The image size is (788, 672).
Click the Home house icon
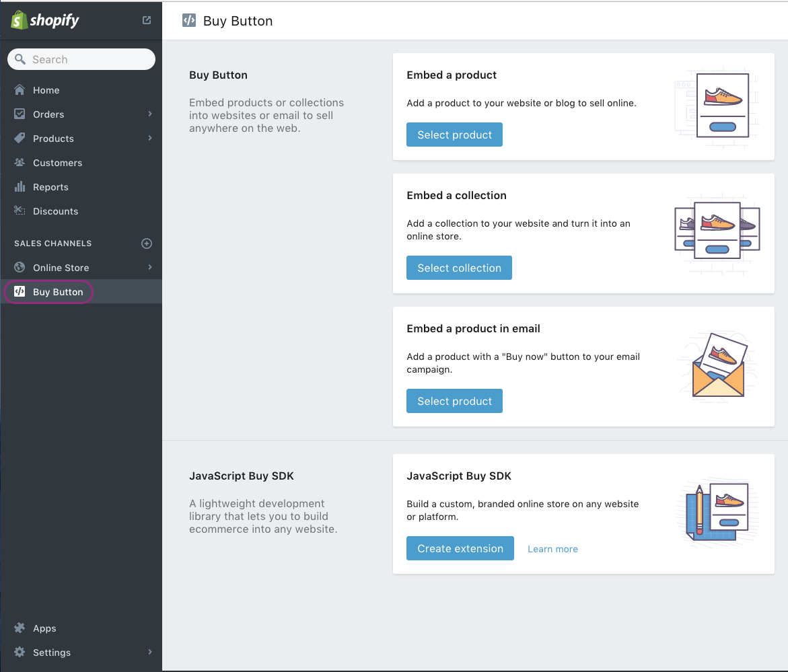(20, 90)
